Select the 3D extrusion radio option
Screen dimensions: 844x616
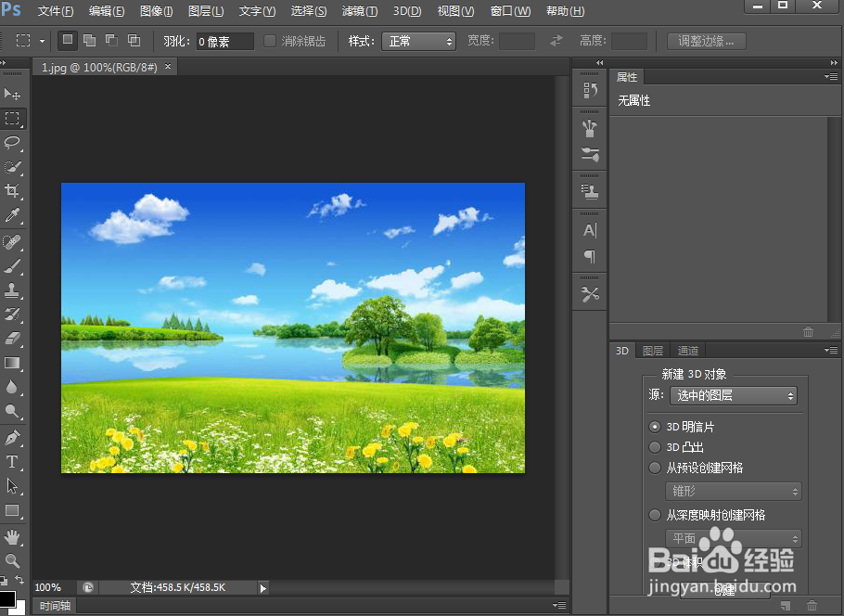point(655,447)
